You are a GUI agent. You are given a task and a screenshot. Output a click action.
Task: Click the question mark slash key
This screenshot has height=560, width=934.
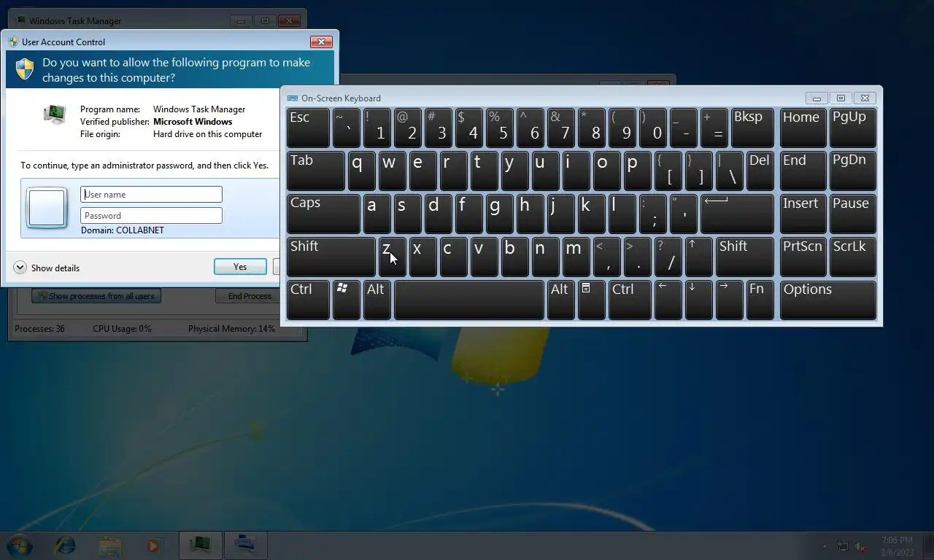(668, 257)
